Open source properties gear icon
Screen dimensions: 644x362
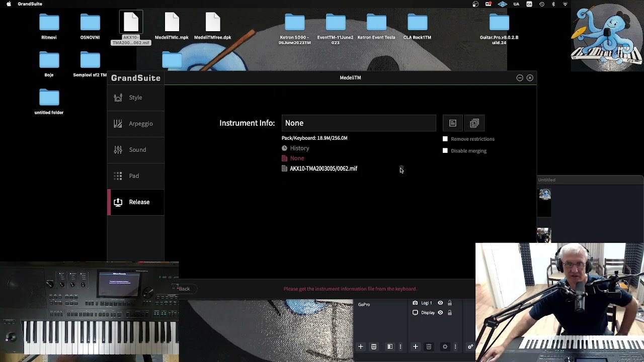(x=445, y=346)
